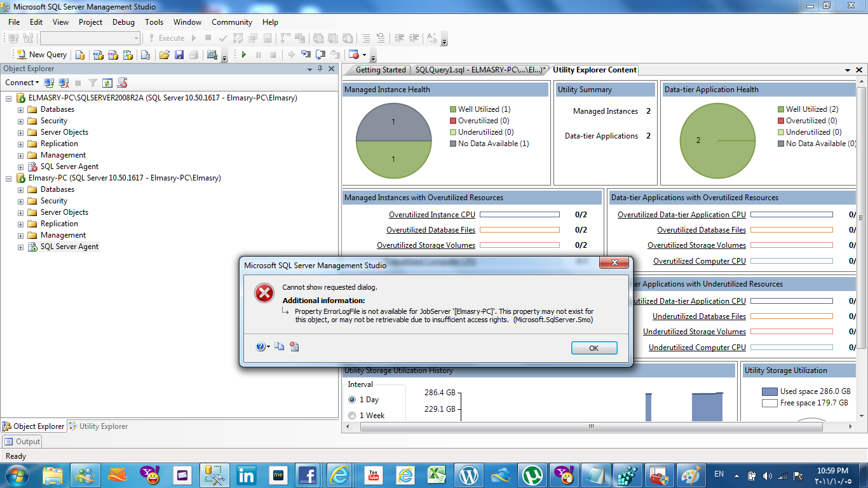Click the Refresh icon in Object Explorer
868x488 pixels.
[107, 83]
